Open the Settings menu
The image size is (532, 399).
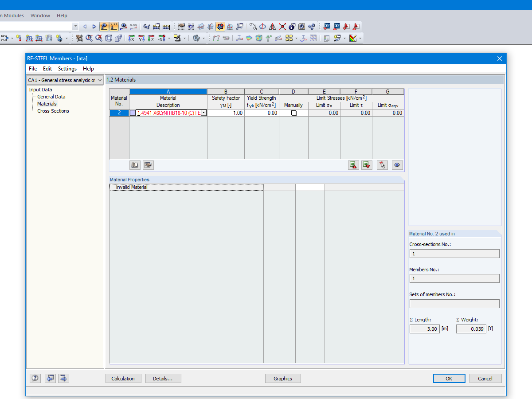67,69
